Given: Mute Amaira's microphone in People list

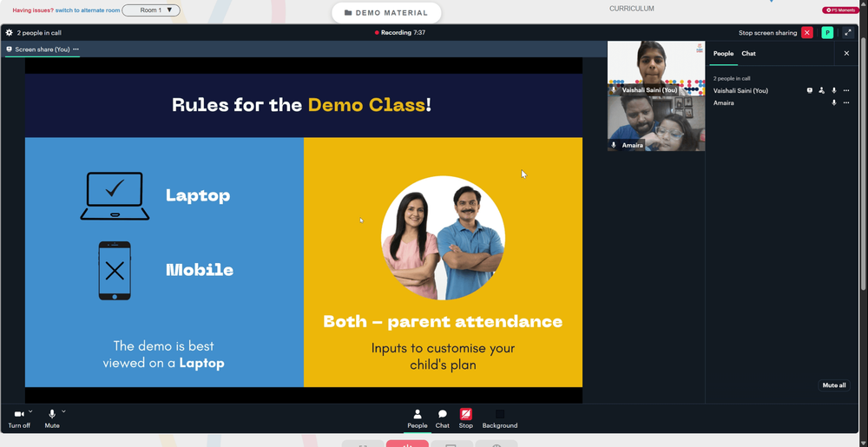Looking at the screenshot, I should (x=833, y=102).
